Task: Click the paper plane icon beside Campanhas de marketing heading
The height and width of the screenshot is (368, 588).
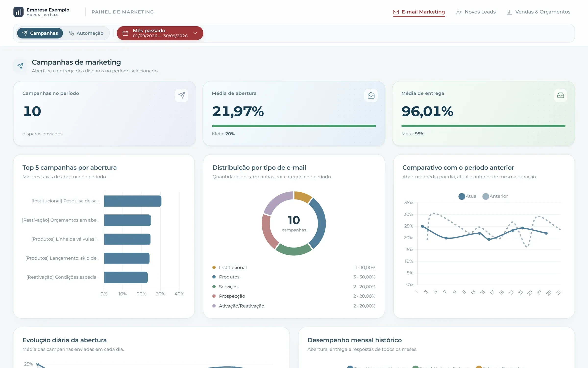Action: click(20, 66)
